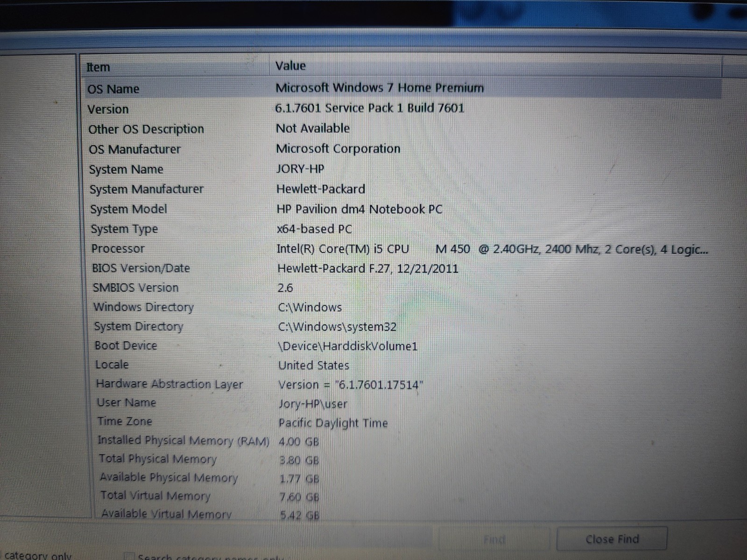Click the Intel(R) Core(TM) i5 CPU value

[493, 249]
